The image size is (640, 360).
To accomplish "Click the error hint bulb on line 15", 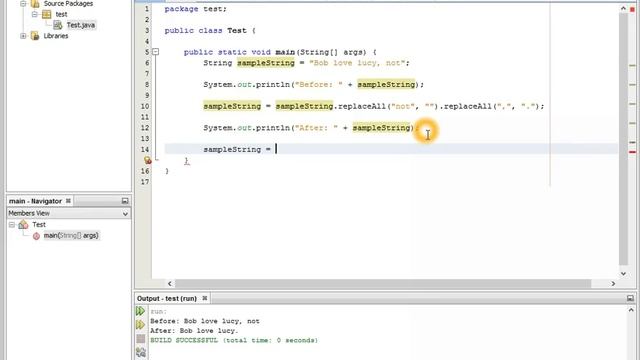I will pyautogui.click(x=147, y=160).
